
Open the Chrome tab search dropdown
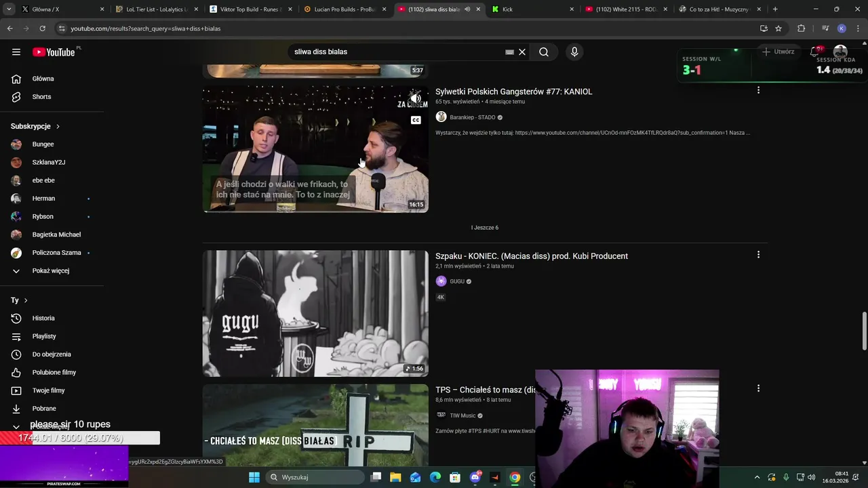(9, 9)
